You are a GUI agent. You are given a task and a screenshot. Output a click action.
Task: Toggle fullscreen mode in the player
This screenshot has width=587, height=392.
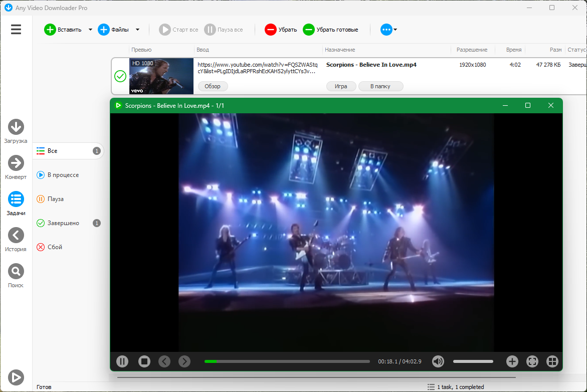click(532, 361)
